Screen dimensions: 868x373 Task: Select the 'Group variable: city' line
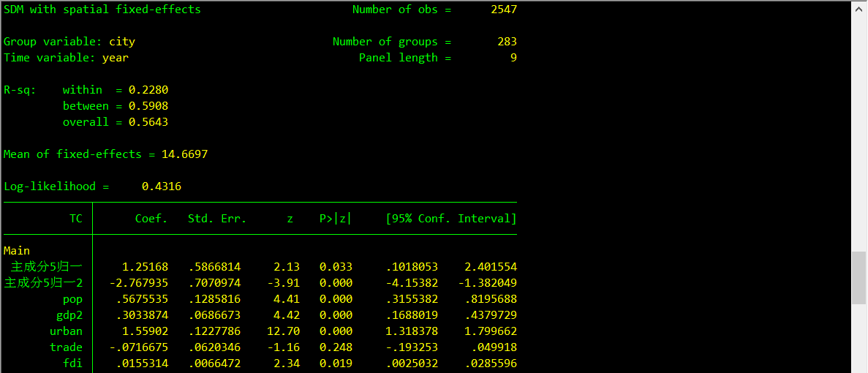pyautogui.click(x=69, y=42)
